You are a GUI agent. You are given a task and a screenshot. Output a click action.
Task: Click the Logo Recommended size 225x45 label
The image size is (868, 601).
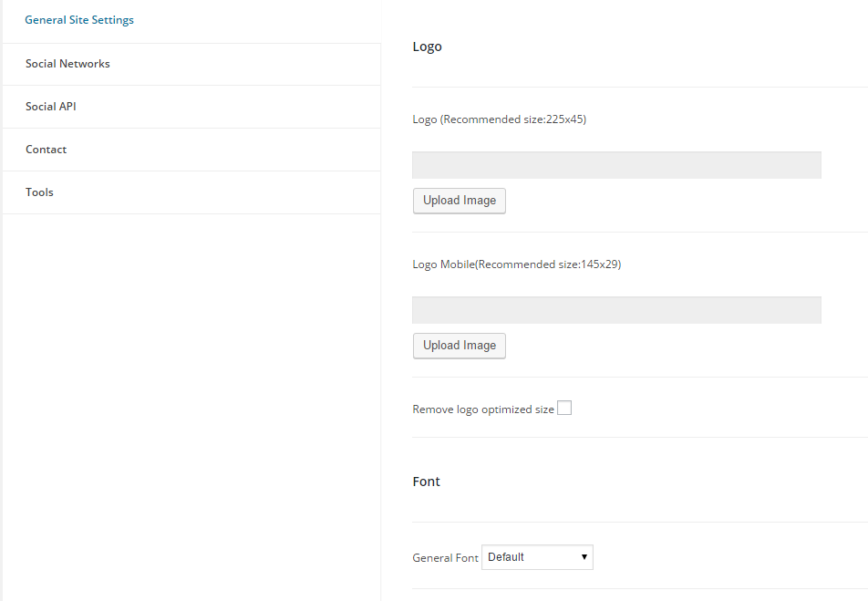tap(500, 119)
